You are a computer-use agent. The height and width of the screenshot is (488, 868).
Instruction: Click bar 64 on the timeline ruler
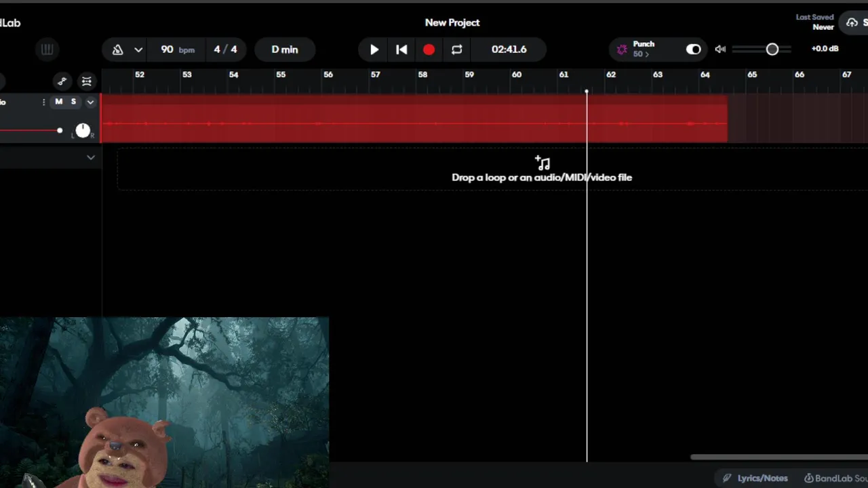[x=705, y=75]
